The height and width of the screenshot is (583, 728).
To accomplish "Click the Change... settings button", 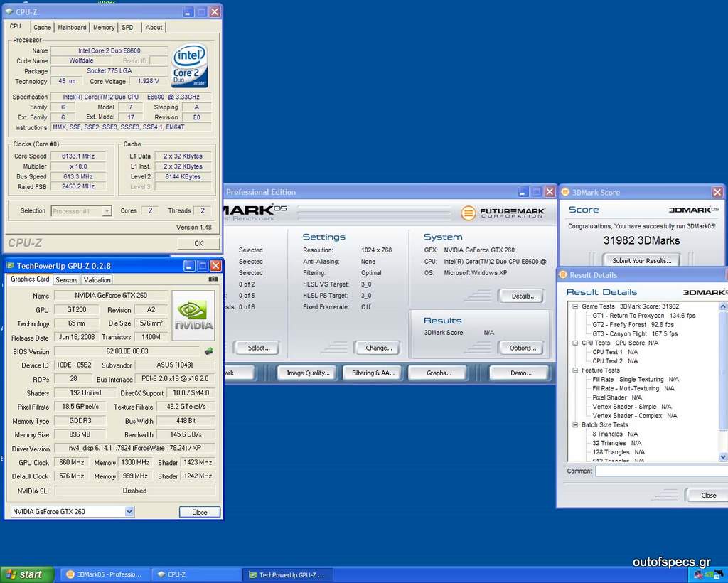I will coord(378,348).
